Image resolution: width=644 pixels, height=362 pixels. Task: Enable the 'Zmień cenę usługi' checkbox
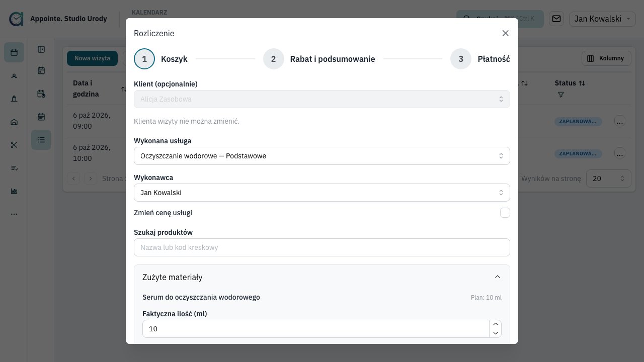pos(505,213)
